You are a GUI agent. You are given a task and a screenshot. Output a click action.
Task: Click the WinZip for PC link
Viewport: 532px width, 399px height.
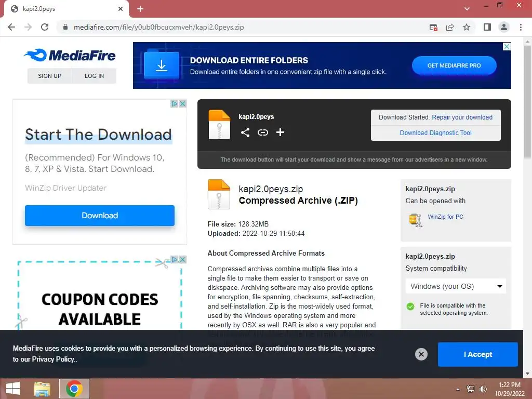pyautogui.click(x=445, y=217)
